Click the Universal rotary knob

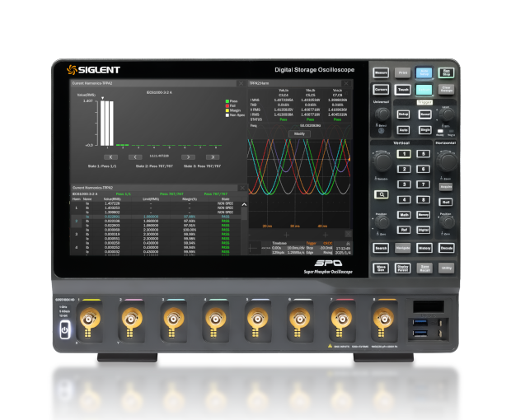[381, 114]
